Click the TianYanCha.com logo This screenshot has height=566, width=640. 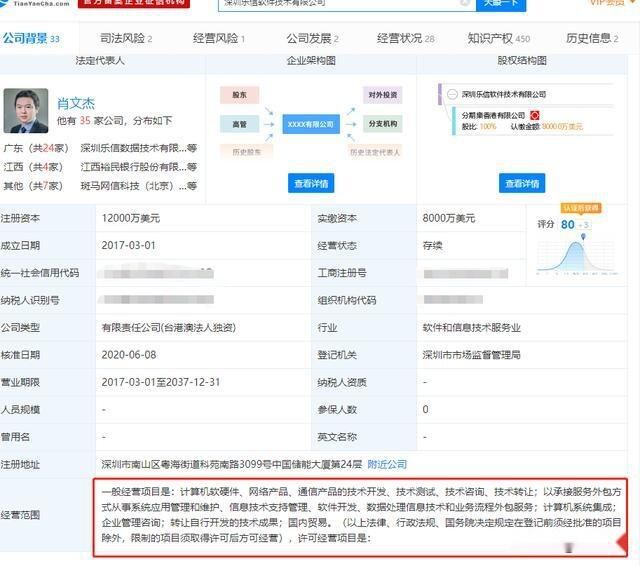click(35, 3)
